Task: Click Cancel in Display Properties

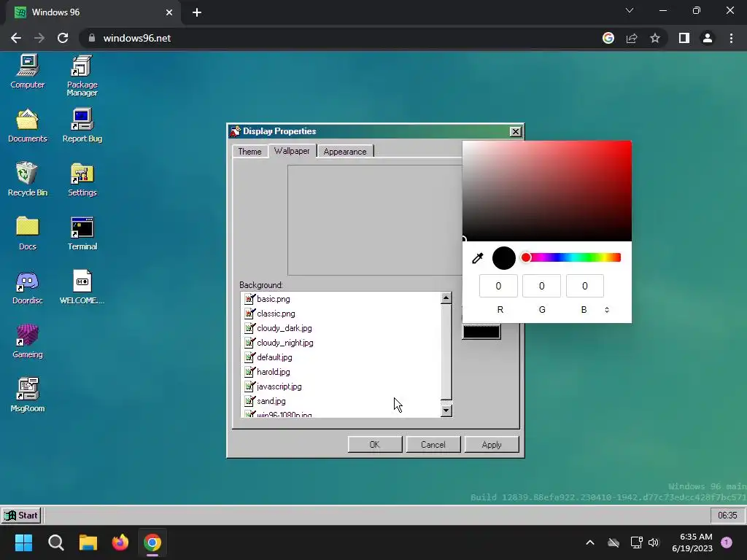Action: pos(433,444)
